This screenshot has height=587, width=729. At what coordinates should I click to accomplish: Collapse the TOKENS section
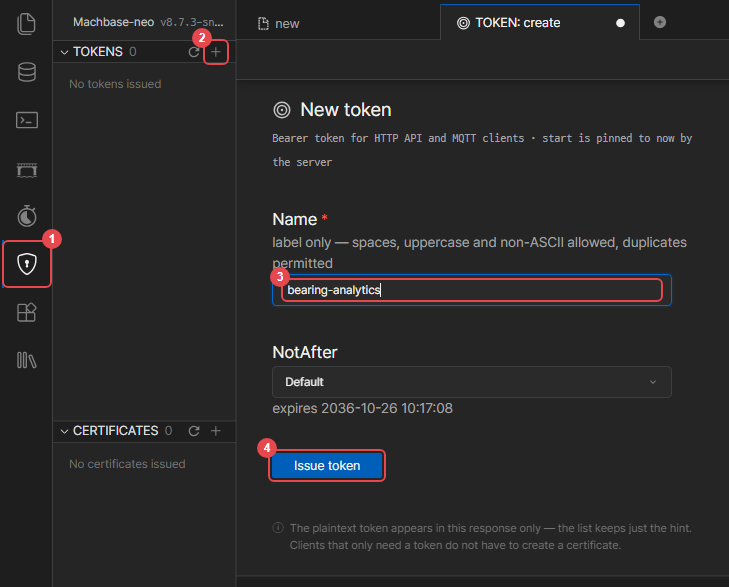[64, 52]
